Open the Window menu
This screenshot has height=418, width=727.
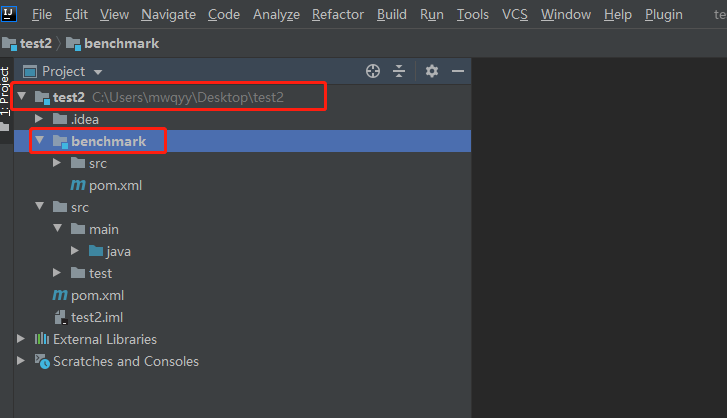(x=566, y=14)
